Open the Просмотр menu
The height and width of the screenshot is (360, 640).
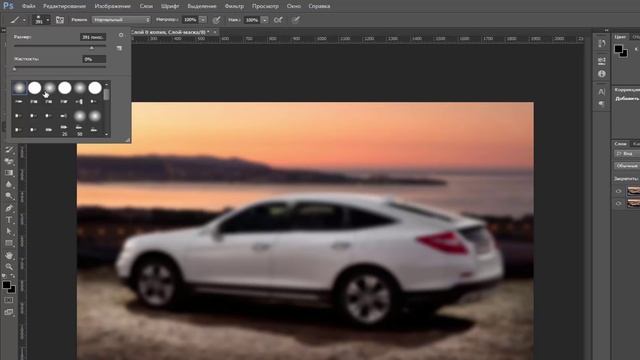point(265,6)
